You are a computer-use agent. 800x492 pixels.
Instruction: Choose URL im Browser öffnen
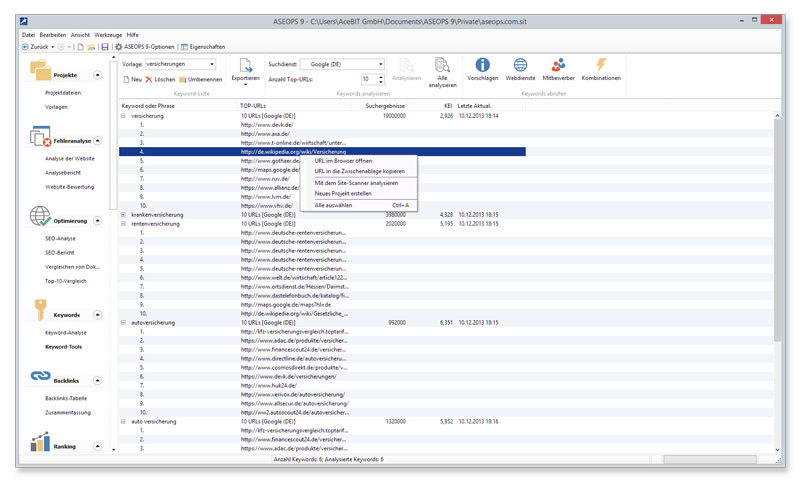(359, 161)
